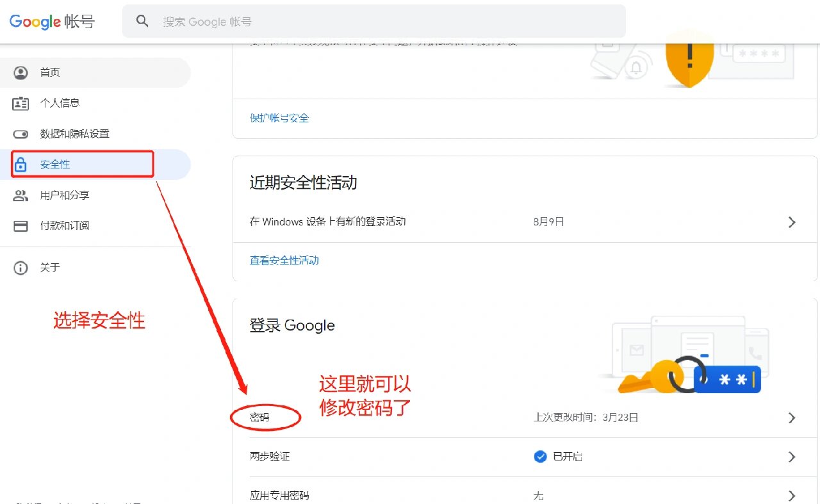The width and height of the screenshot is (820, 504).
Task: Click the 个人信息 ID card icon
Action: tap(21, 103)
